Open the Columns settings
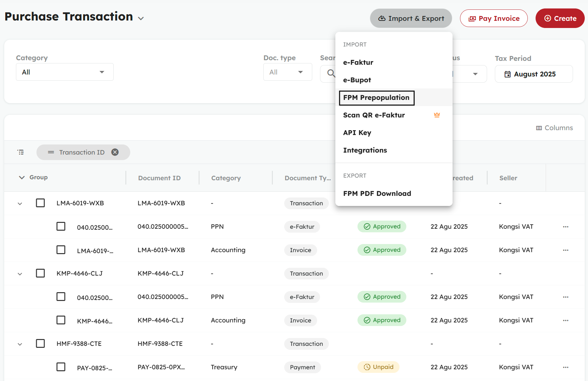This screenshot has height=381, width=588. click(x=554, y=128)
